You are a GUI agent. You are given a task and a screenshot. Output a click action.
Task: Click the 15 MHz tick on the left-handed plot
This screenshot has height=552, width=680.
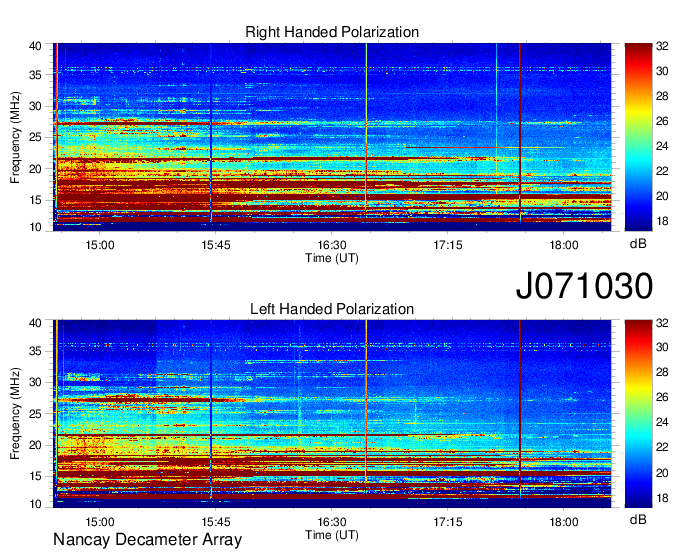click(x=35, y=477)
